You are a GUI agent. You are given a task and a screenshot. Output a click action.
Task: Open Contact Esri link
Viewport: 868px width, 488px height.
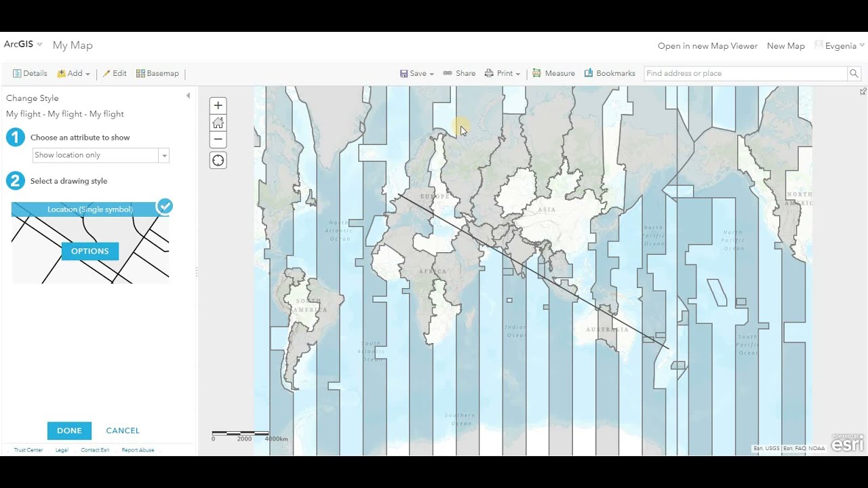95,450
